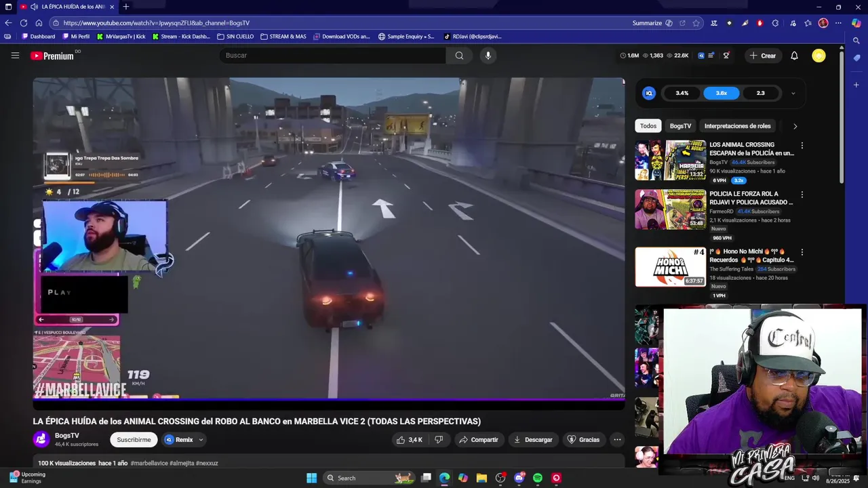Go back with the browser back arrow
The width and height of the screenshot is (868, 488).
pos(8,23)
